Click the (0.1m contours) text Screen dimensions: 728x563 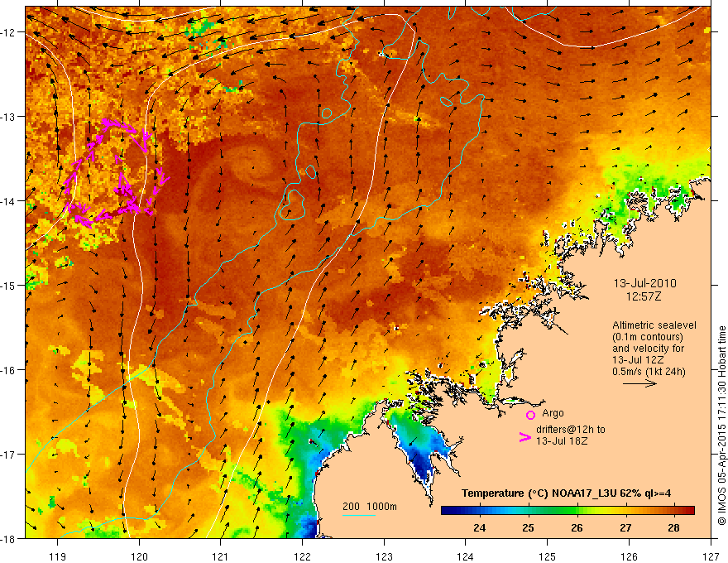(x=648, y=337)
